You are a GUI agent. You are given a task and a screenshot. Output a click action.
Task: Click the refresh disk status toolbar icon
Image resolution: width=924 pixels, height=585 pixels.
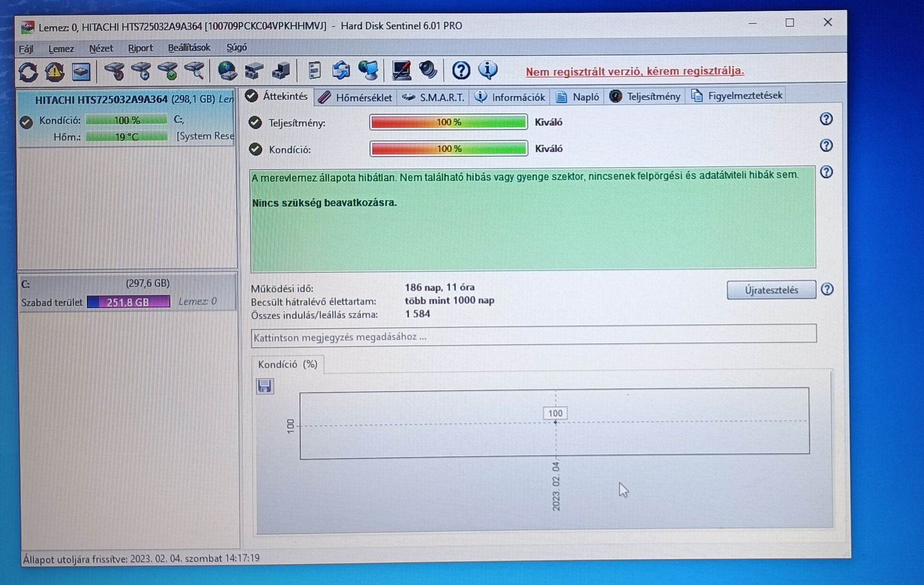[x=28, y=72]
